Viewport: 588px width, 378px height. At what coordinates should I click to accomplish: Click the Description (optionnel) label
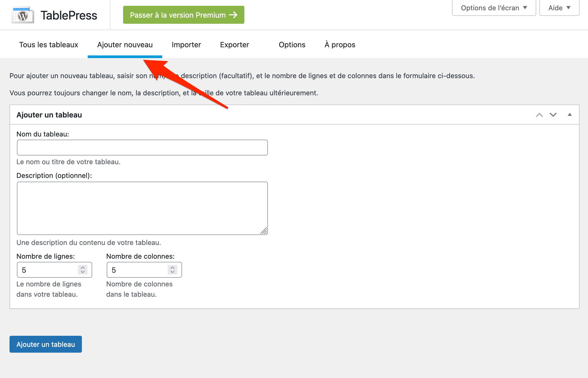pos(54,176)
